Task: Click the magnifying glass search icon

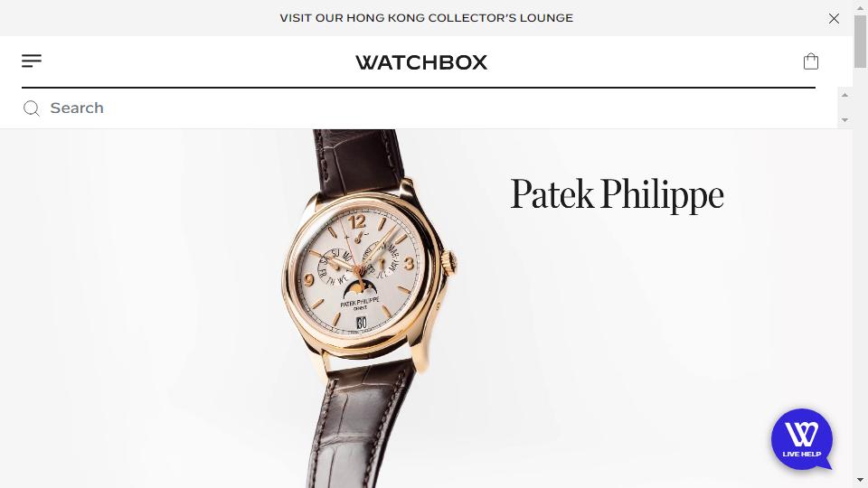Action: point(31,108)
